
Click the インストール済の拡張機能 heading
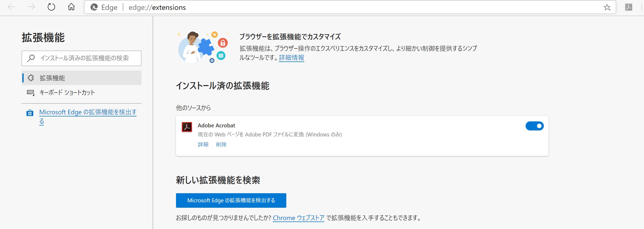tap(223, 86)
